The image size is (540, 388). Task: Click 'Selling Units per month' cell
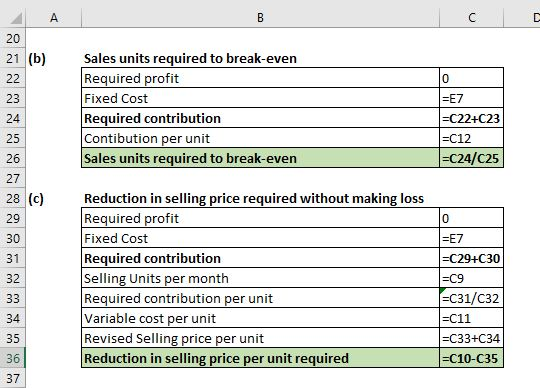260,278
